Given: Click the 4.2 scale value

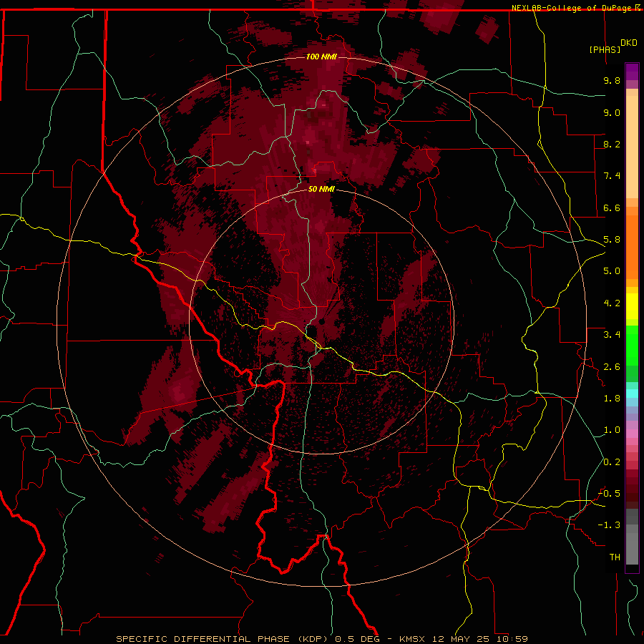Looking at the screenshot, I should (612, 303).
